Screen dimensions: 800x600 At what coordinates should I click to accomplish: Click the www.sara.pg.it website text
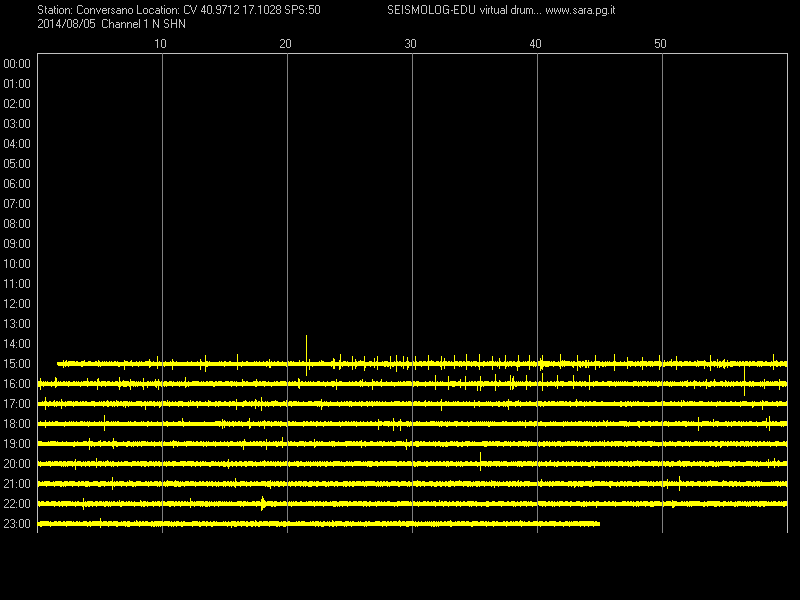(x=580, y=10)
